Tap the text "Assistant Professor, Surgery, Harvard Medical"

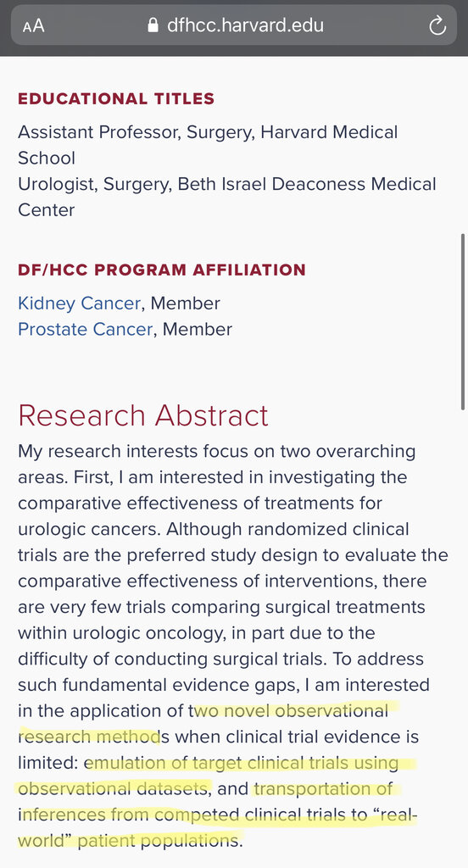(208, 133)
